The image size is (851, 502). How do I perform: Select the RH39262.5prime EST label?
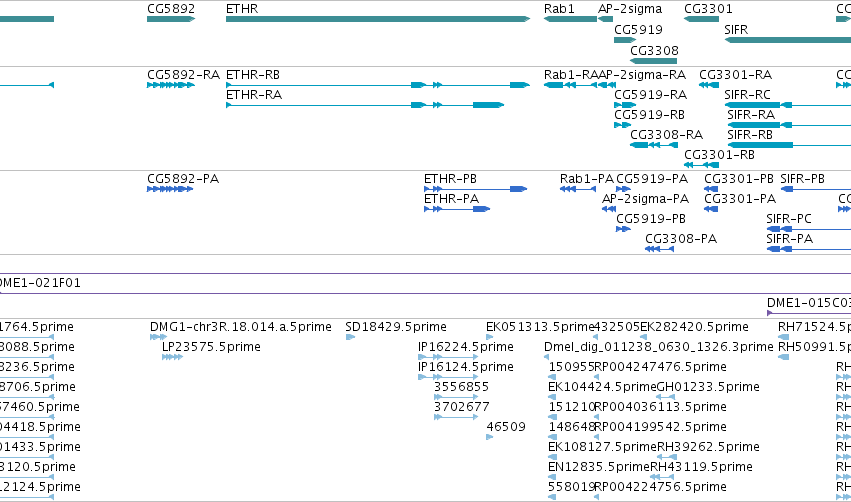[x=708, y=447]
